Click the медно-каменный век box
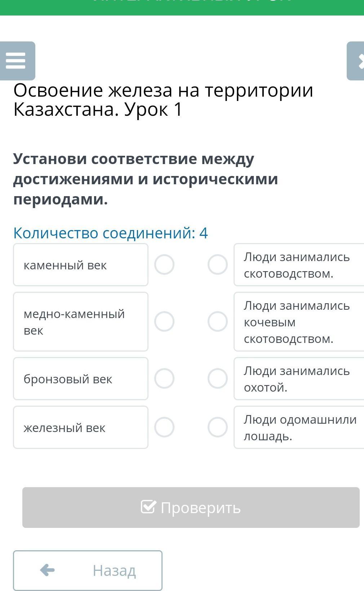This screenshot has height=591, width=364. click(x=81, y=321)
